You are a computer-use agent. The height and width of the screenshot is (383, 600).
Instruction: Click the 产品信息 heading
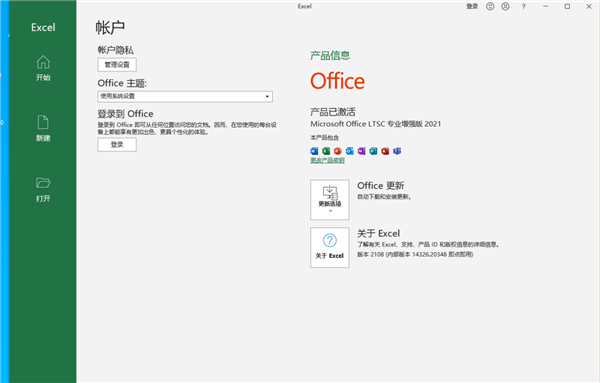tap(330, 55)
